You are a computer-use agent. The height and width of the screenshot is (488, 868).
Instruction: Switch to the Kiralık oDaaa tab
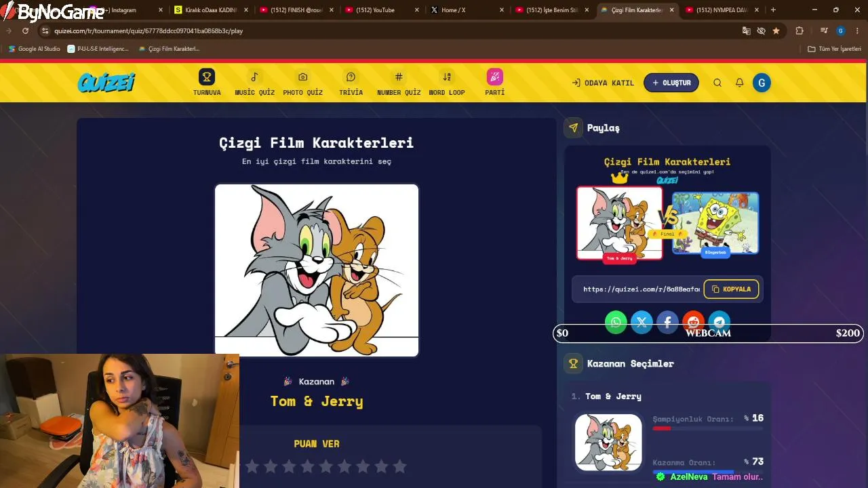tap(210, 10)
